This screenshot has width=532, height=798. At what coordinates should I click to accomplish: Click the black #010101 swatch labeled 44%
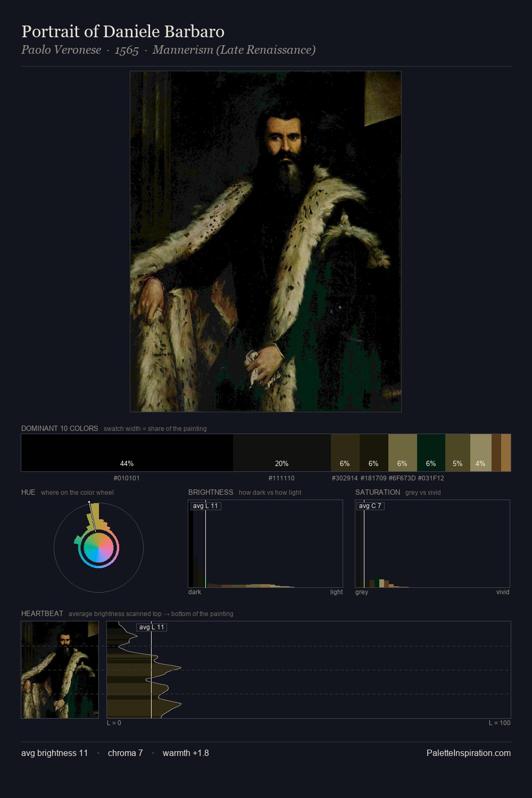pos(127,453)
